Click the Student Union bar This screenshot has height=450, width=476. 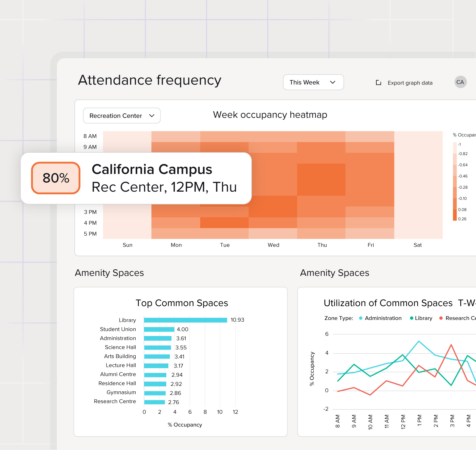[x=159, y=329]
